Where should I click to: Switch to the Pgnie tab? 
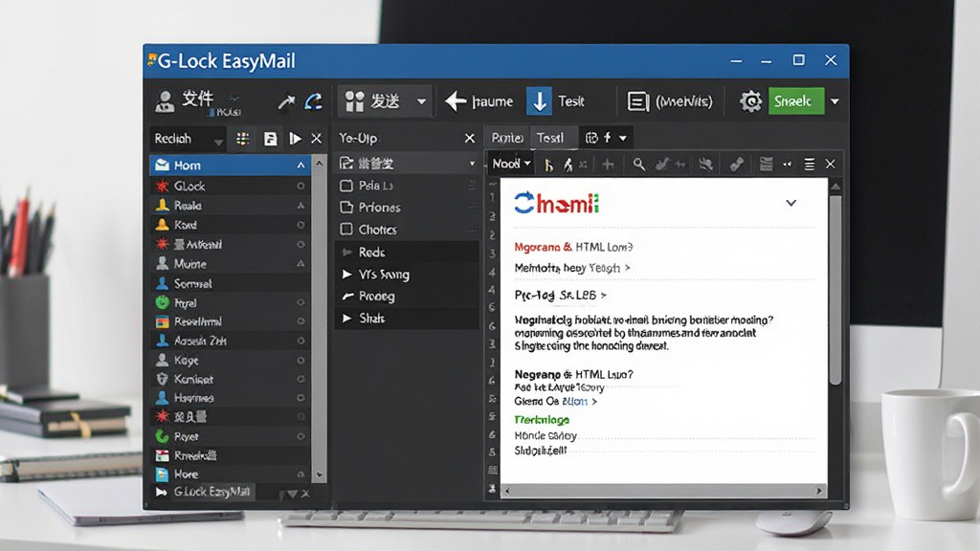507,138
